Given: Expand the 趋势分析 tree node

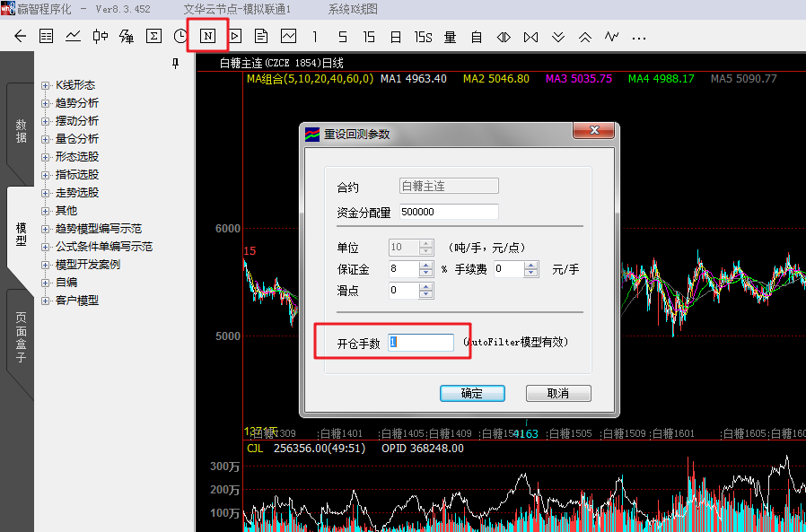Looking at the screenshot, I should tap(46, 103).
